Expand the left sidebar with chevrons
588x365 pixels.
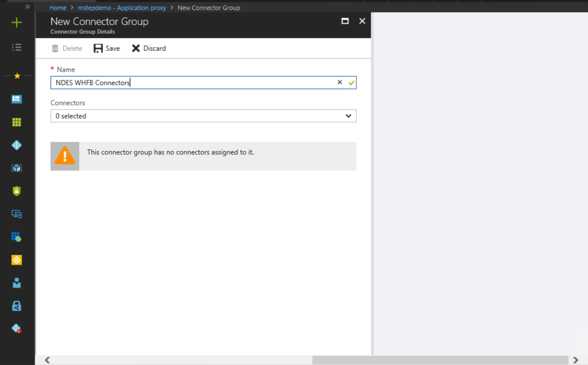pyautogui.click(x=27, y=7)
